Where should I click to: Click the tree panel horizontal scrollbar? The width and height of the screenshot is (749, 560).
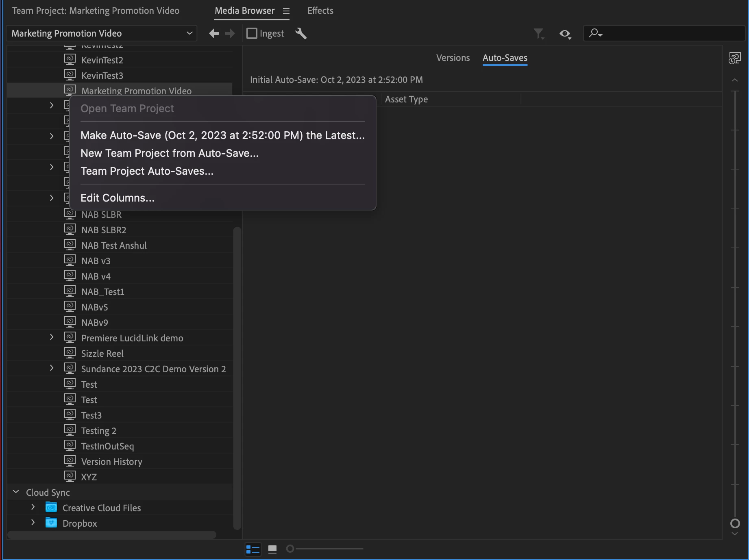[x=112, y=535]
